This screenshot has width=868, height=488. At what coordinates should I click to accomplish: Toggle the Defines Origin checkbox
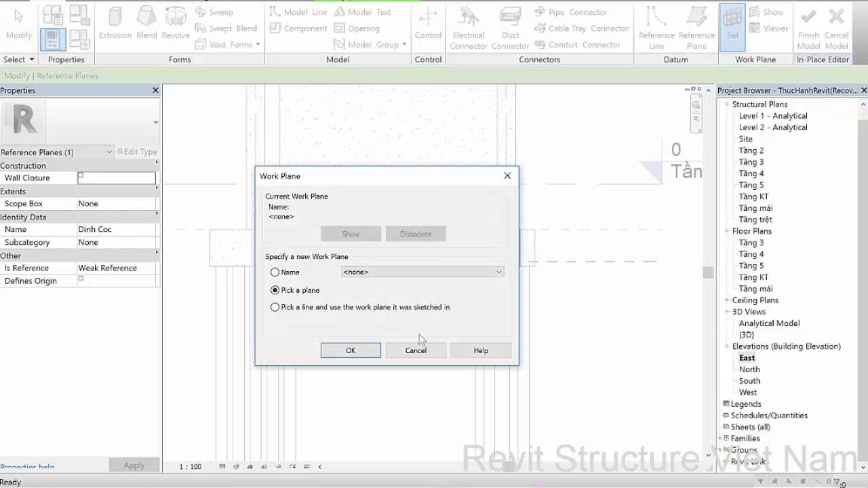pyautogui.click(x=81, y=279)
